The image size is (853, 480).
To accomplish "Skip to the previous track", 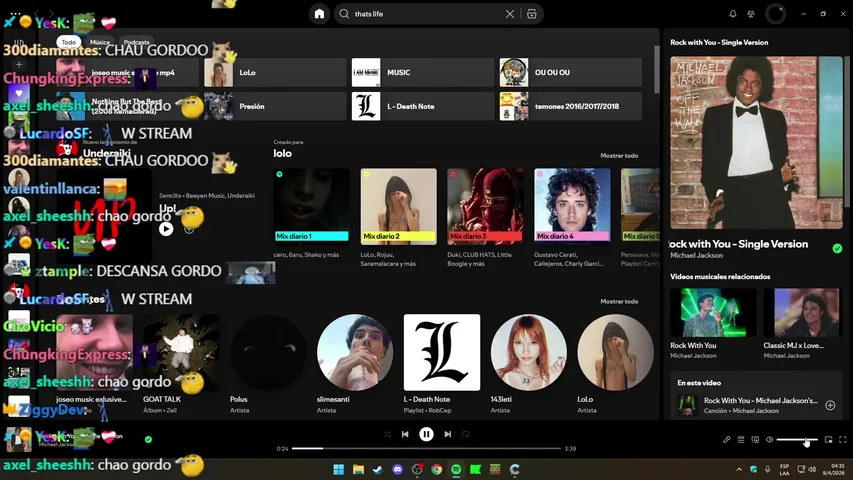I will 405,434.
